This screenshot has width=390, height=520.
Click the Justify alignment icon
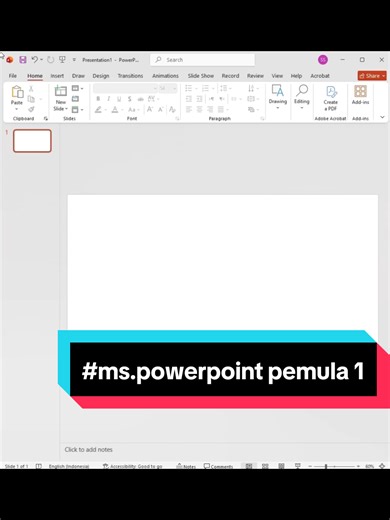(221, 109)
